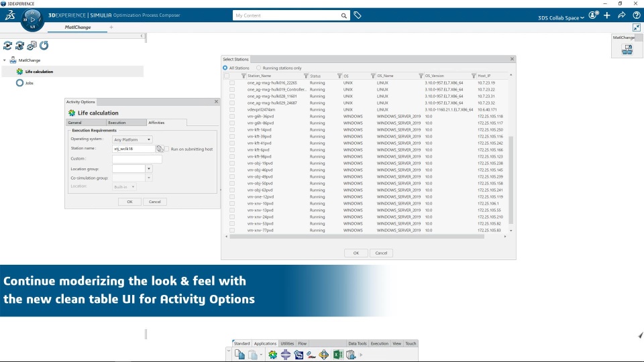Open the Applications tab in the bottom toolbar
The width and height of the screenshot is (644, 362).
(265, 343)
